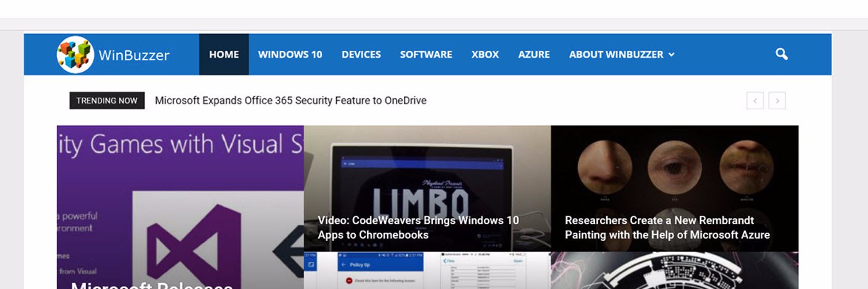Open the Microsoft Releases article headline

[152, 285]
